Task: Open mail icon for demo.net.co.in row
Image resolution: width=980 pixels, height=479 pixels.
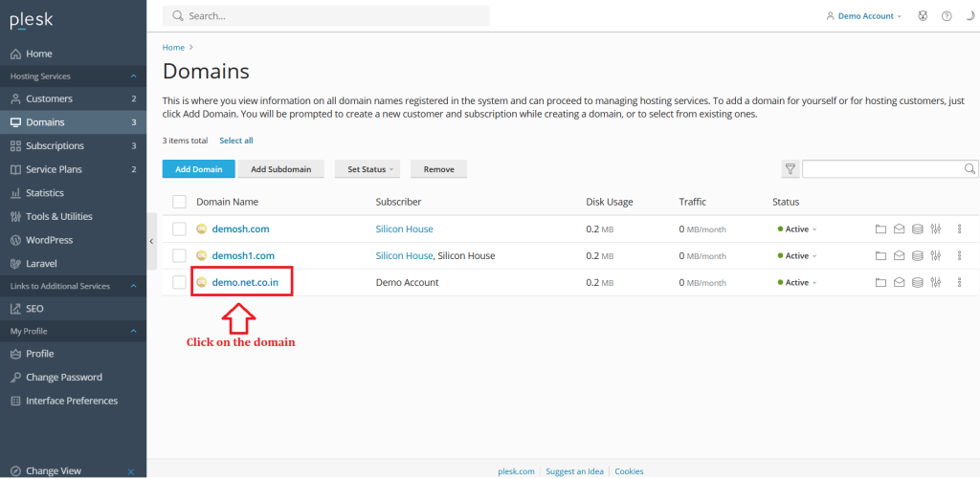Action: coord(899,282)
